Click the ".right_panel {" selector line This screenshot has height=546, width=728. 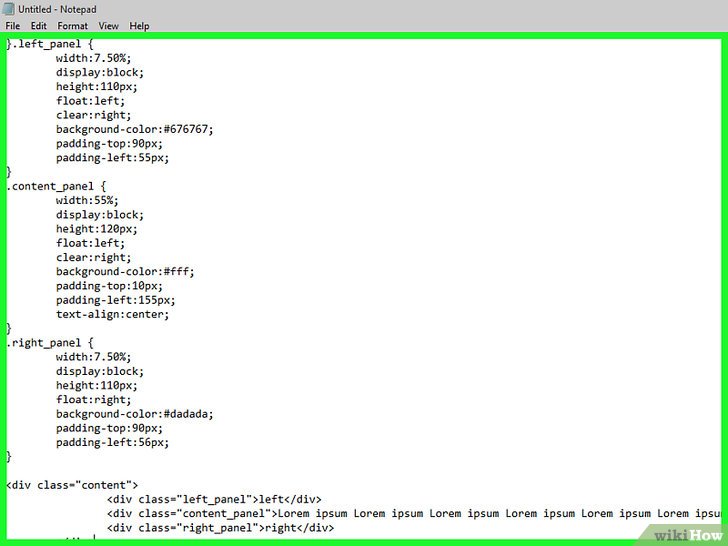[x=50, y=343]
